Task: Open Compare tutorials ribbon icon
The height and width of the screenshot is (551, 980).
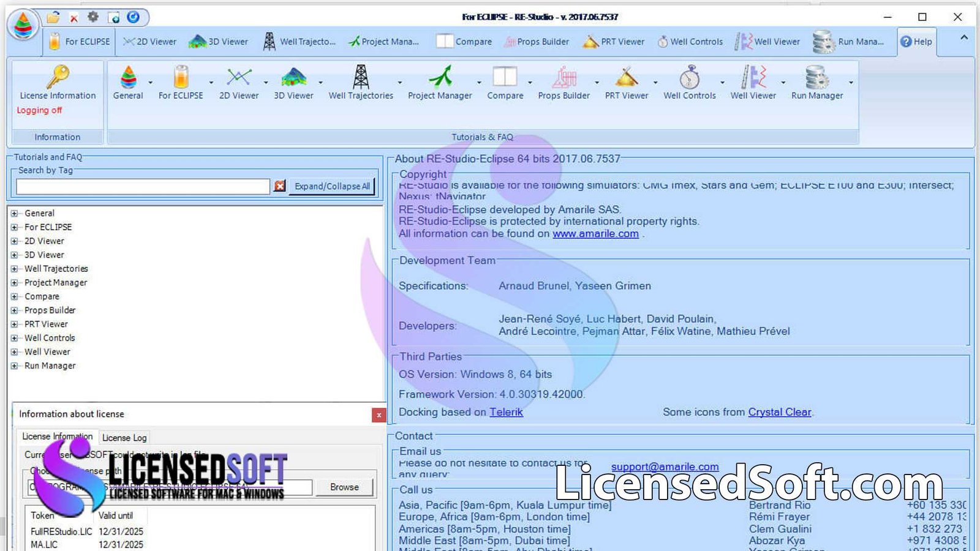Action: tap(505, 78)
